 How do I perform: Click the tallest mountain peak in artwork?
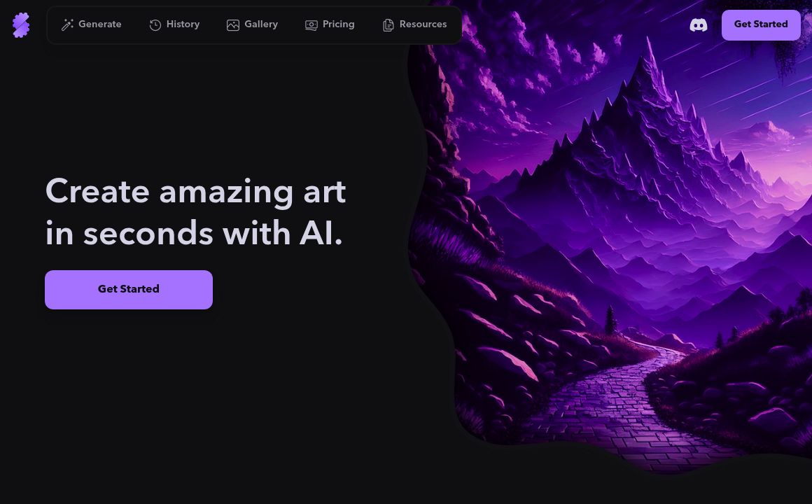[x=648, y=62]
